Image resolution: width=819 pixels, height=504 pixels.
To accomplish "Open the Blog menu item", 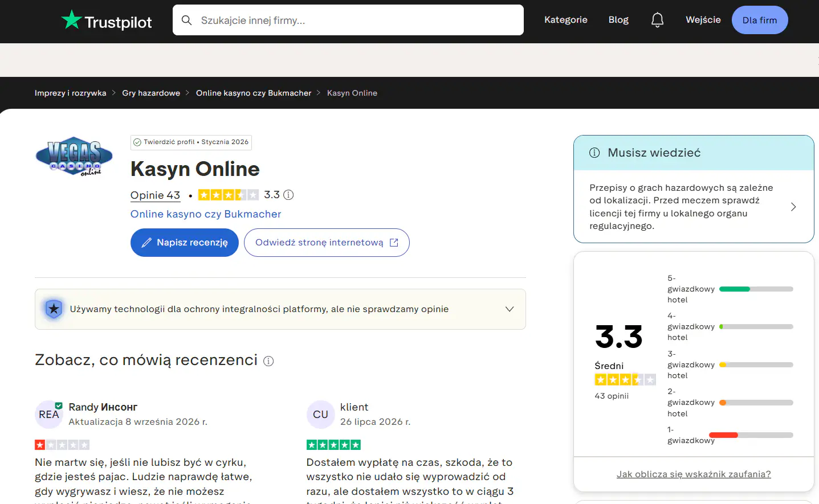I will click(x=618, y=20).
